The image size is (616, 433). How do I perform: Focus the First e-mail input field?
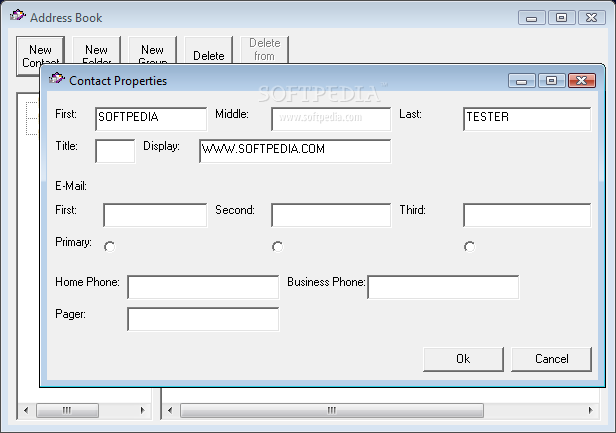[155, 215]
